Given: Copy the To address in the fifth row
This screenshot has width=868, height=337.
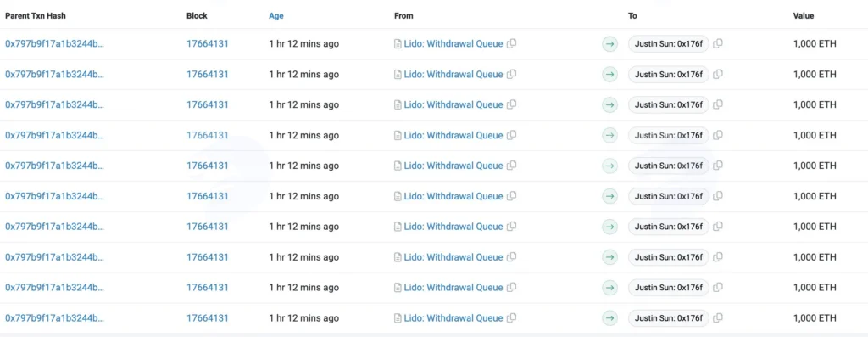Looking at the screenshot, I should [x=717, y=166].
